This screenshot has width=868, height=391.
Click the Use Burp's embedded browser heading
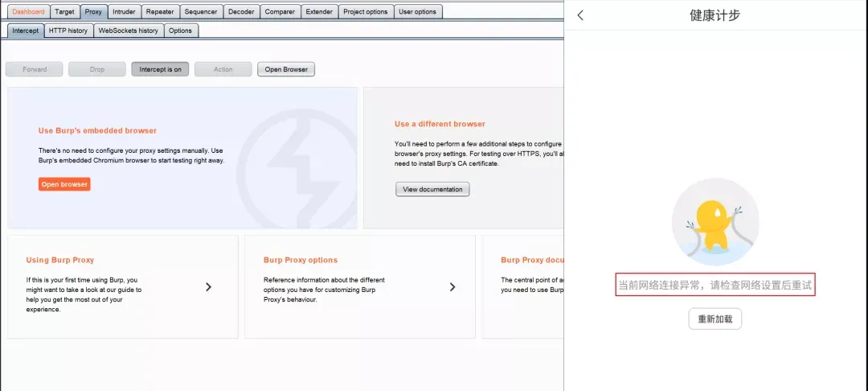tap(97, 130)
